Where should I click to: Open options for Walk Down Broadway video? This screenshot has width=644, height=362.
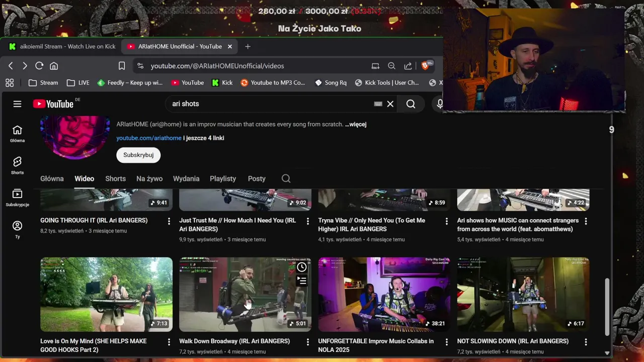308,342
